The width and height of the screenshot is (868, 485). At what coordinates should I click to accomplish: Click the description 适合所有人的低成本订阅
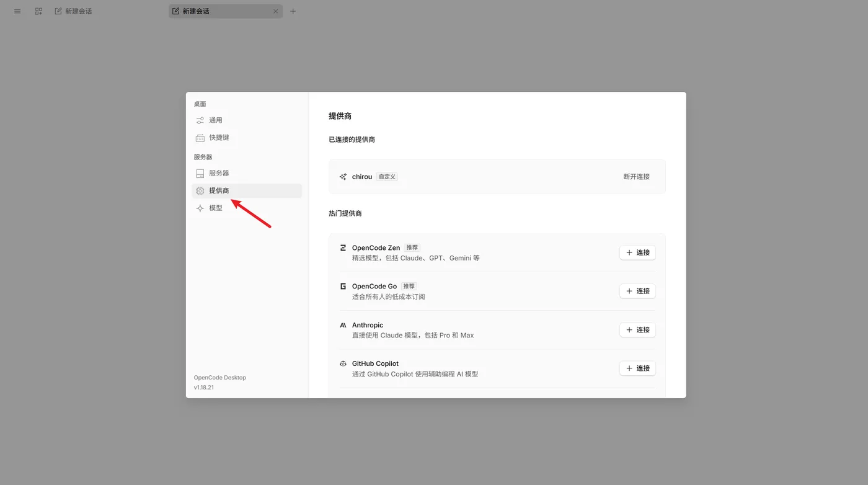pyautogui.click(x=389, y=296)
